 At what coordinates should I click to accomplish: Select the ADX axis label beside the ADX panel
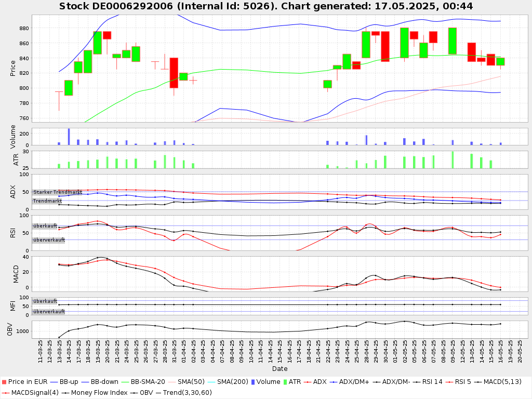coord(13,192)
